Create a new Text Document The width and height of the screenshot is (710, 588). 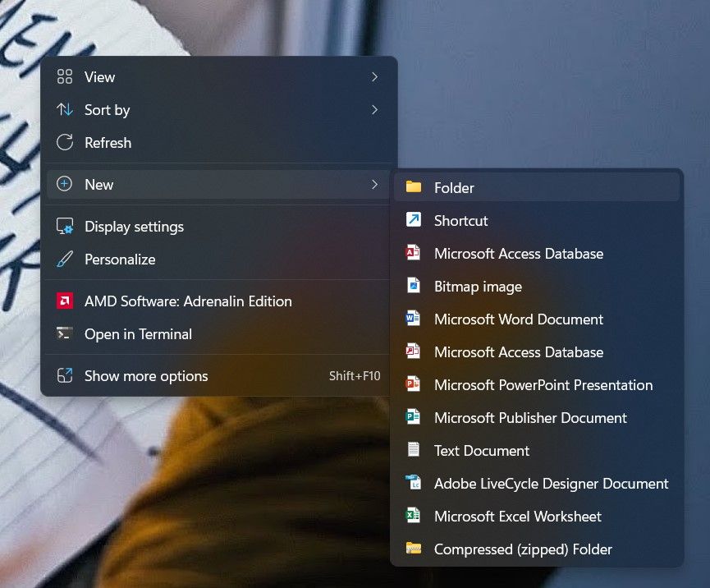click(x=481, y=450)
